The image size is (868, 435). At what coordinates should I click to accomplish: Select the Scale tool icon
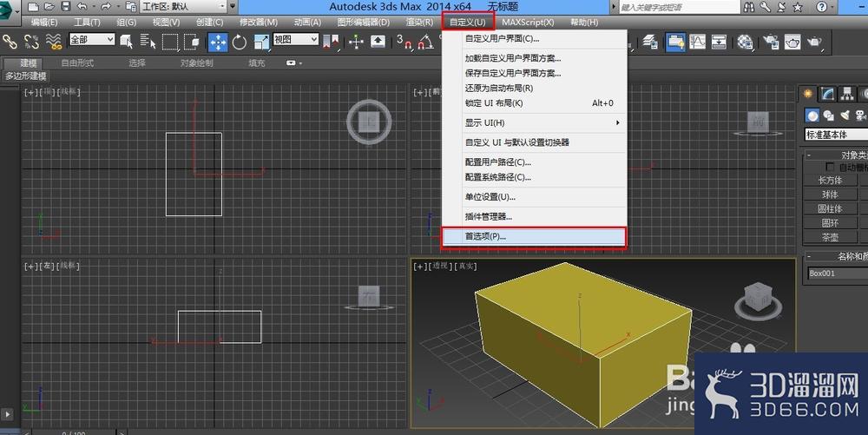click(x=260, y=42)
